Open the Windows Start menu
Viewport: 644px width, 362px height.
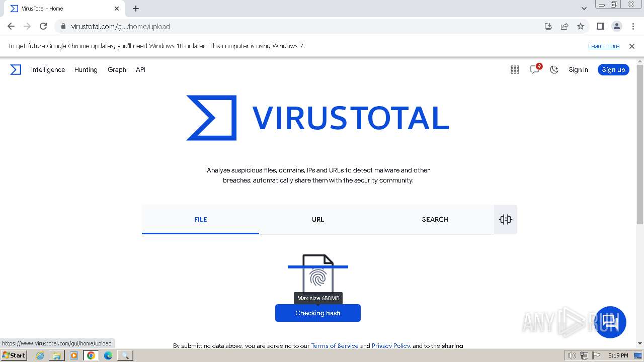(14, 355)
